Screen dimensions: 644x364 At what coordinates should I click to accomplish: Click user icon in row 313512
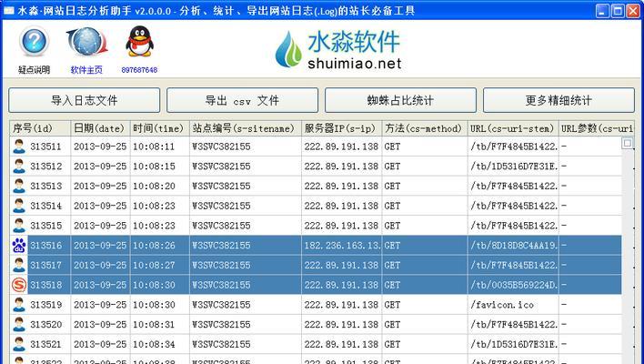(x=19, y=166)
